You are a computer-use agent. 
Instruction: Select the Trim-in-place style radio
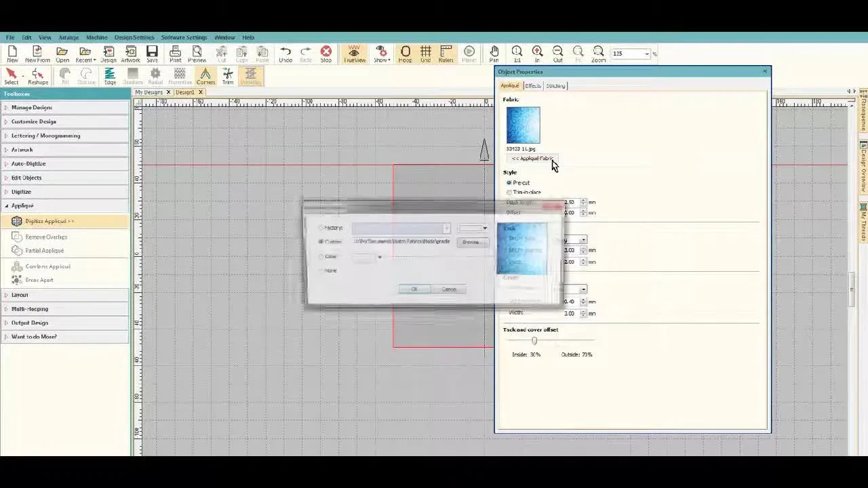[509, 192]
